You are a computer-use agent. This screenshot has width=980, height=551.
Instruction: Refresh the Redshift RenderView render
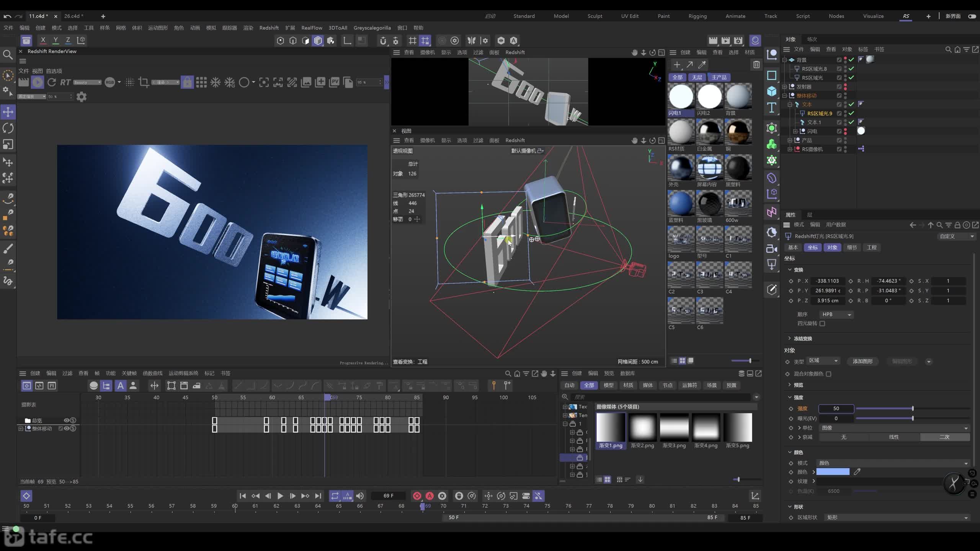point(52,82)
